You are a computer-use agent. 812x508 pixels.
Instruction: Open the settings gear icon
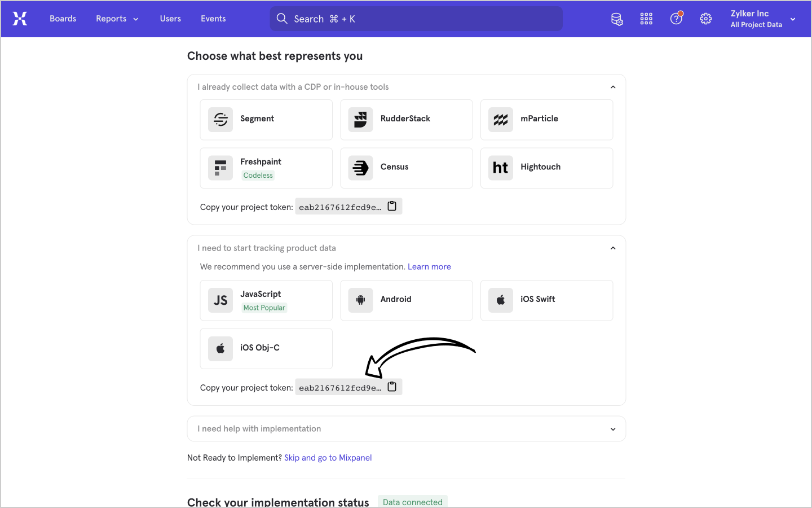click(x=705, y=19)
